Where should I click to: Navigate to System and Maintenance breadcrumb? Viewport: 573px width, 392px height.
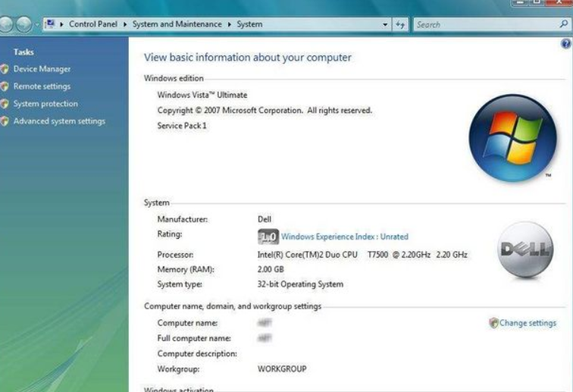pyautogui.click(x=177, y=24)
